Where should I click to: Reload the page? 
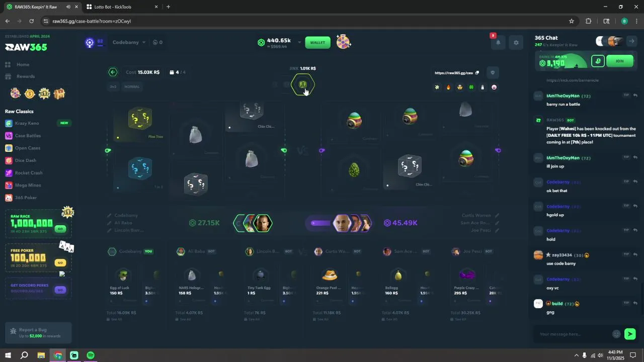pyautogui.click(x=31, y=21)
